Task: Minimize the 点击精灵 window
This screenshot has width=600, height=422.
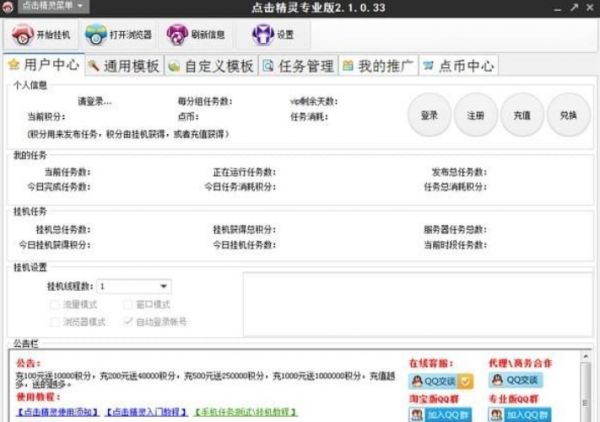Action: coord(558,8)
